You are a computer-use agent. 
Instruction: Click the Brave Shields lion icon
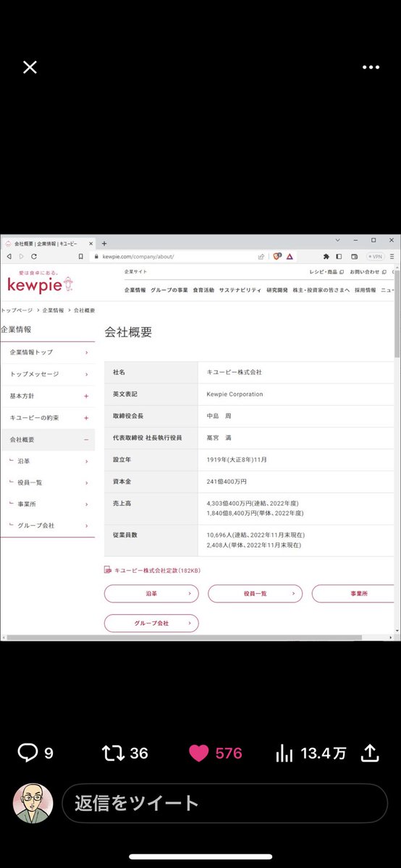click(x=277, y=256)
